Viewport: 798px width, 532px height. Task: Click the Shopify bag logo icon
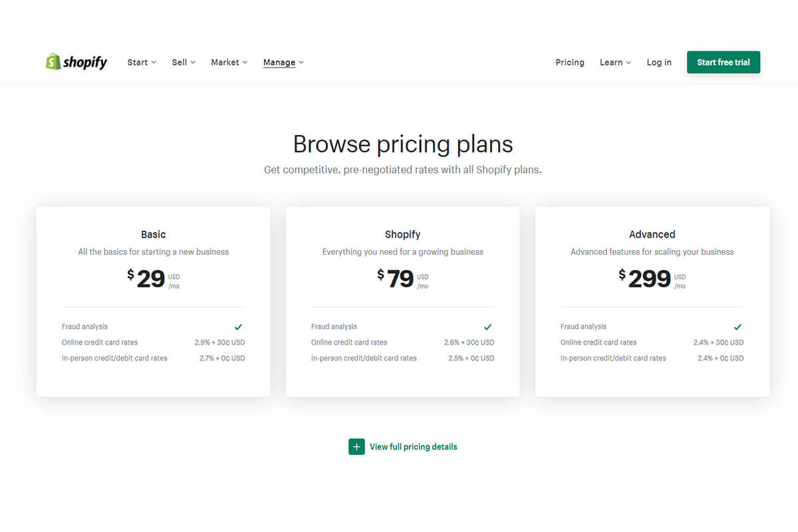53,62
